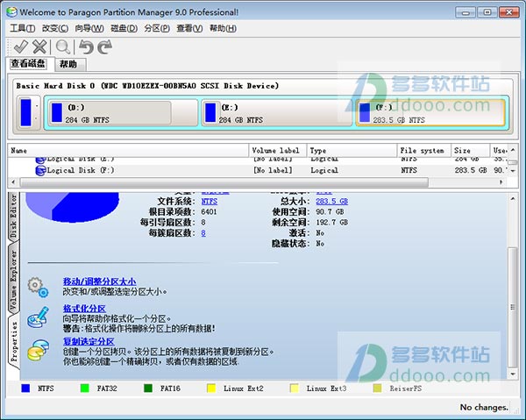526x420 pixels.
Task: Open the Disk Editor side tab
Action: tap(13, 216)
